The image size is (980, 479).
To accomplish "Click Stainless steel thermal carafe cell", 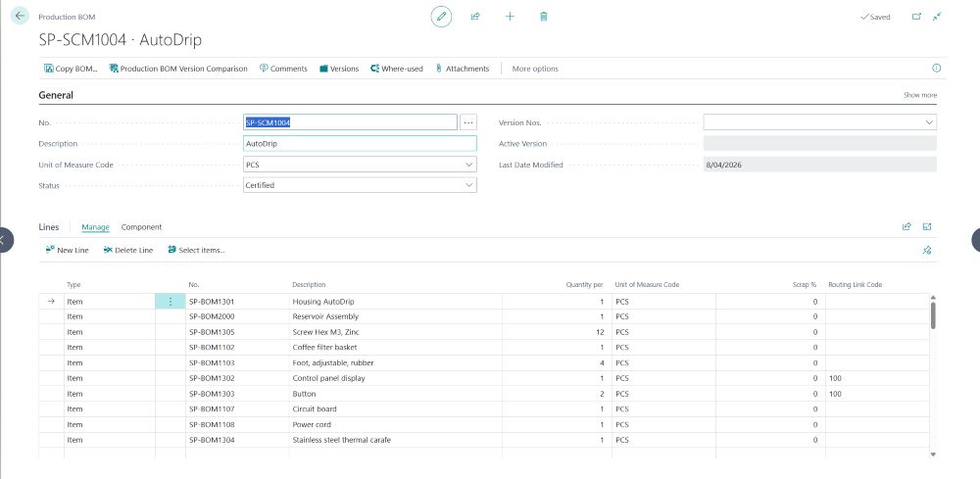I will click(x=396, y=440).
